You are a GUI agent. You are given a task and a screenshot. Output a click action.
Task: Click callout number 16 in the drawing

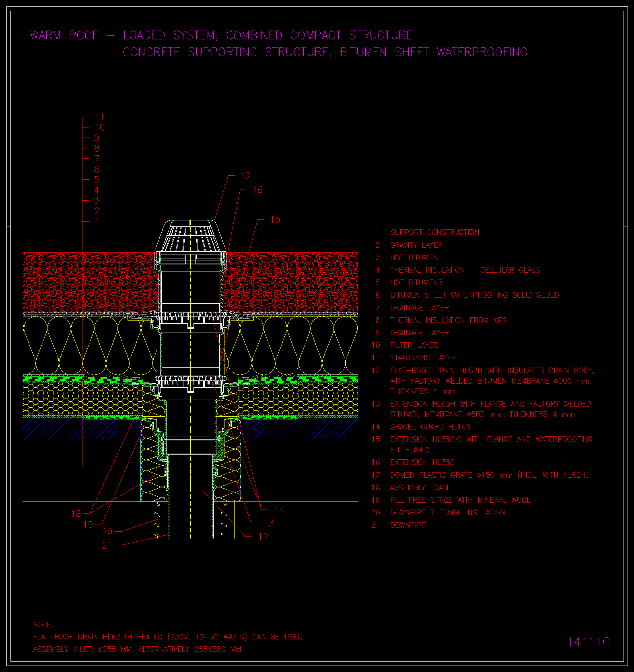pos(257,190)
